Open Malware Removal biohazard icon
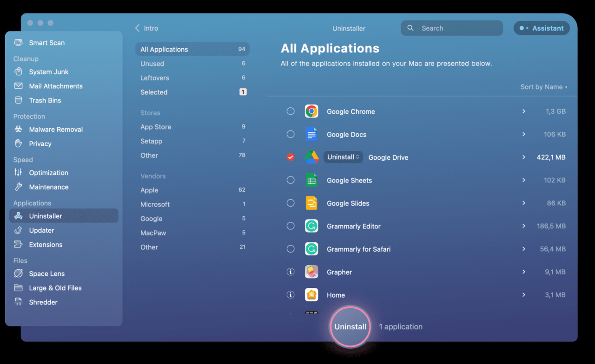 (19, 130)
